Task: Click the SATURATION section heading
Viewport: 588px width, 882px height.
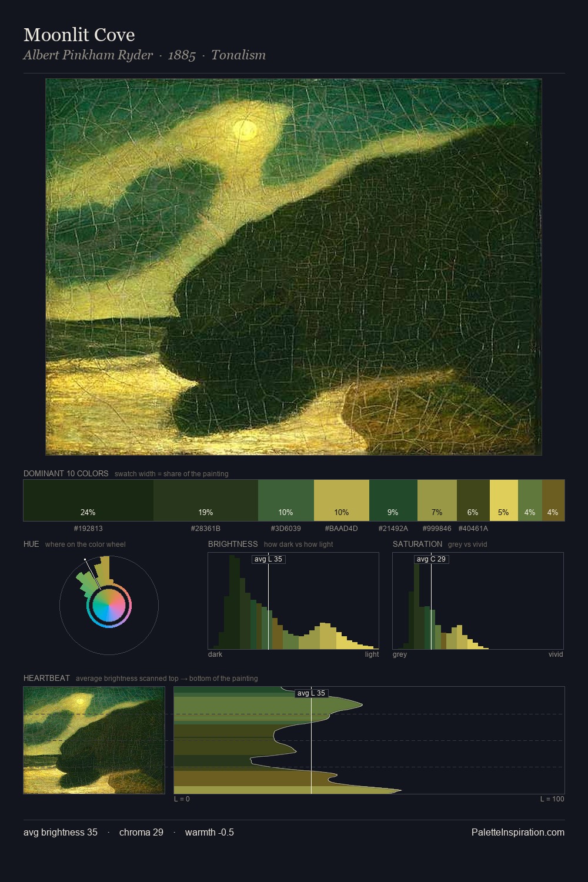Action: pos(417,544)
